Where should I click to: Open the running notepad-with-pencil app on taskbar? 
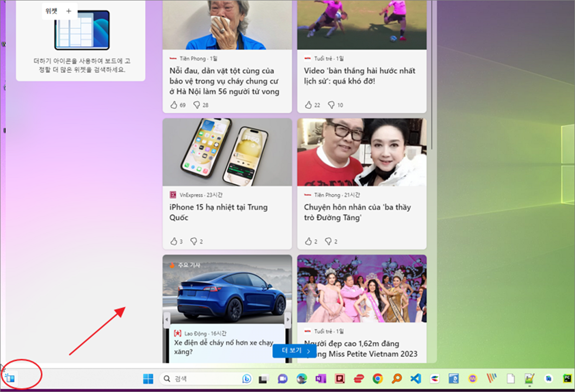coord(529,379)
